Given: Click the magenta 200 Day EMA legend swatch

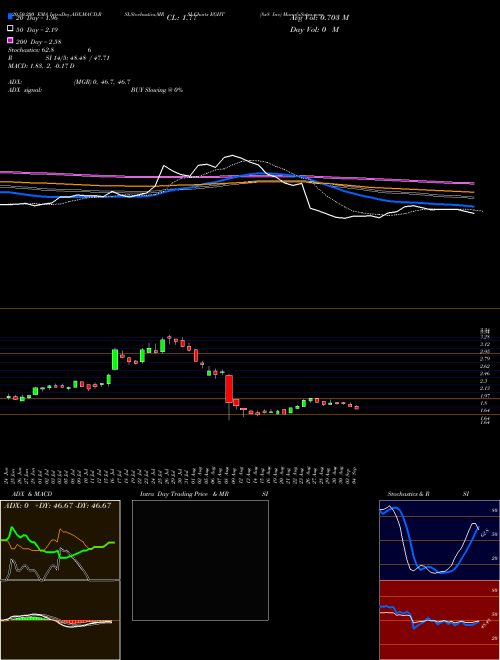Looking at the screenshot, I should (11, 40).
